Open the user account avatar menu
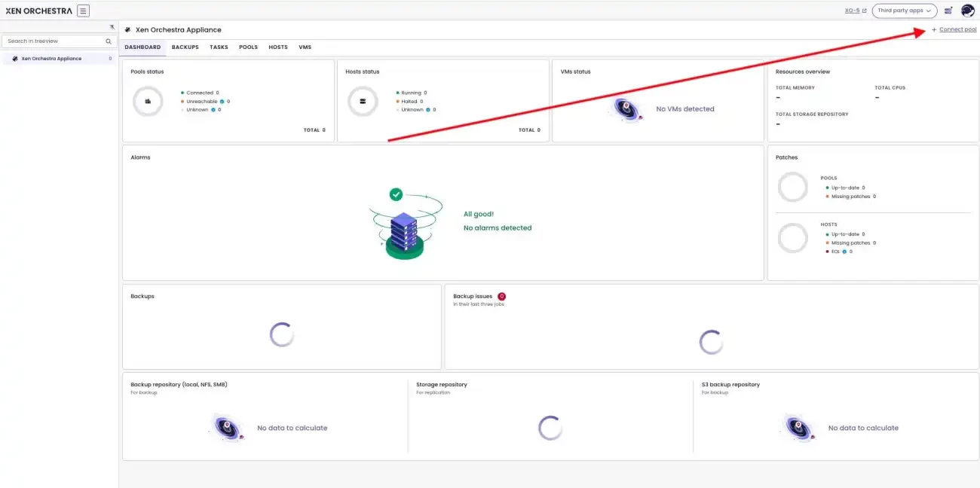 pyautogui.click(x=968, y=11)
